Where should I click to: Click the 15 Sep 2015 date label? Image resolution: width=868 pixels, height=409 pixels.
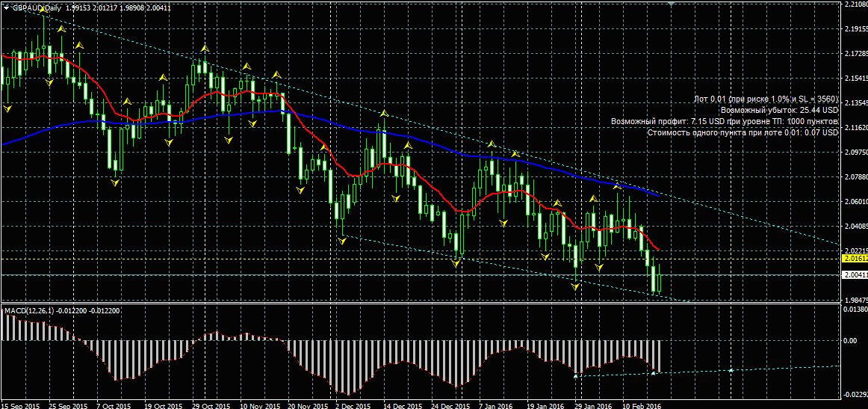tap(20, 406)
